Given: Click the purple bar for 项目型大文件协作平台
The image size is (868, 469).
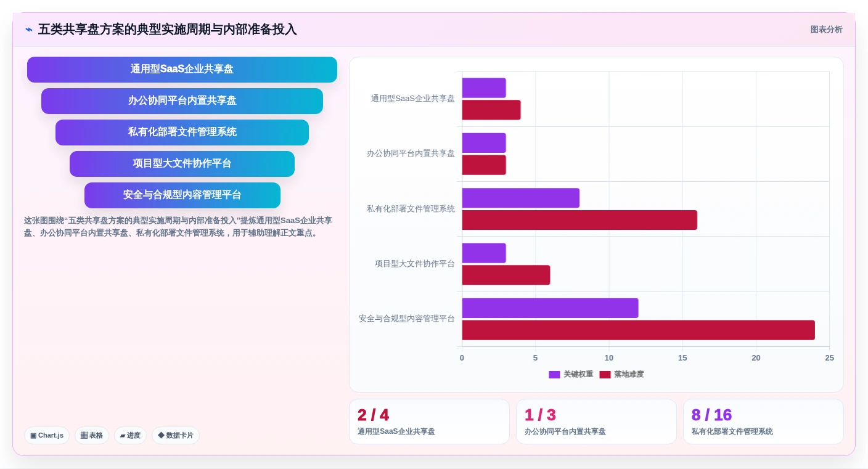Looking at the screenshot, I should point(484,253).
